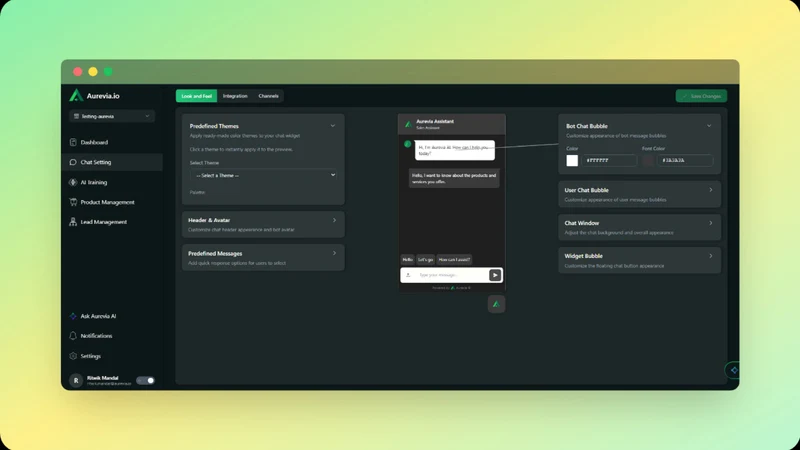Viewport: 800px width, 450px height.
Task: Click the font color hex input field
Action: (x=685, y=160)
